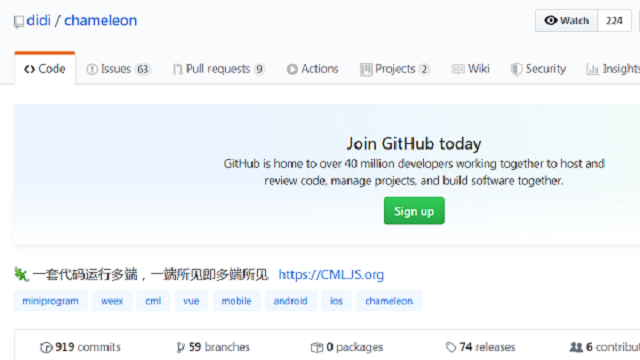Screen dimensions: 640x360
Task: Click the Actions play icon
Action: pyautogui.click(x=292, y=69)
